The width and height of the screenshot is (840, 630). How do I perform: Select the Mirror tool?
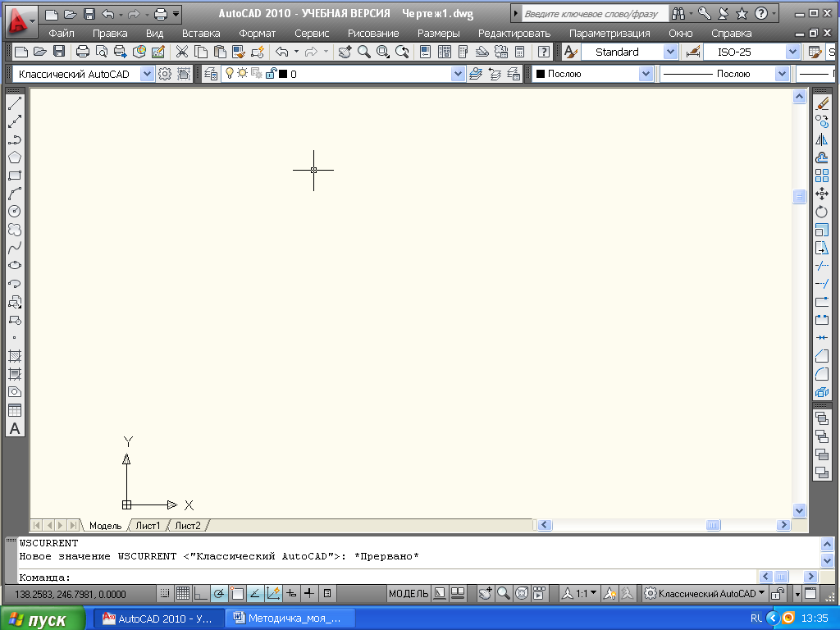tap(822, 139)
